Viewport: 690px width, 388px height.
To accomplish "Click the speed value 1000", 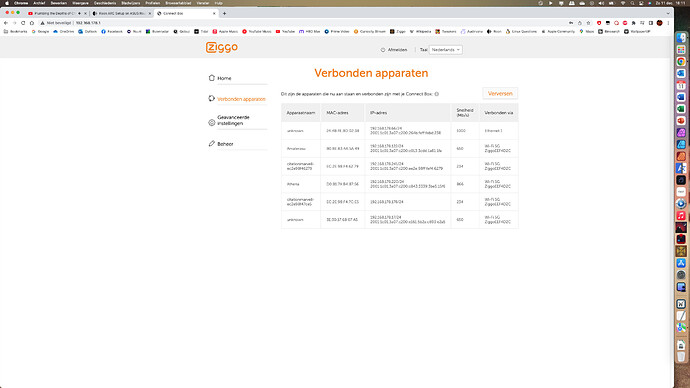I will (x=461, y=131).
